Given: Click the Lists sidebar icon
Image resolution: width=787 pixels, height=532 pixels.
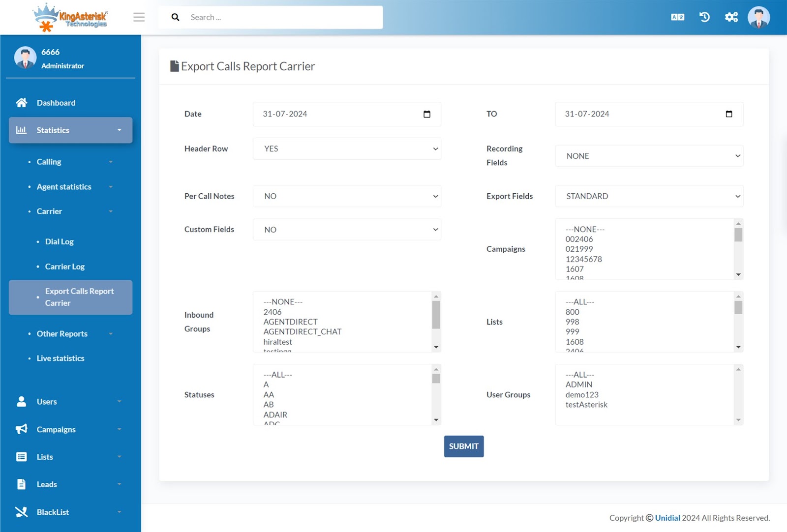Looking at the screenshot, I should point(21,457).
